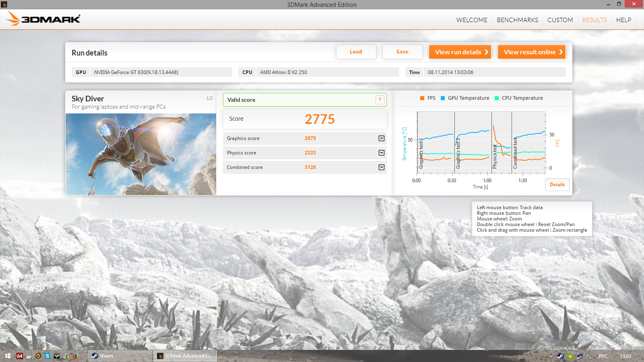
Task: Click the run time 08.11.2014 13:03:06
Action: [x=450, y=72]
